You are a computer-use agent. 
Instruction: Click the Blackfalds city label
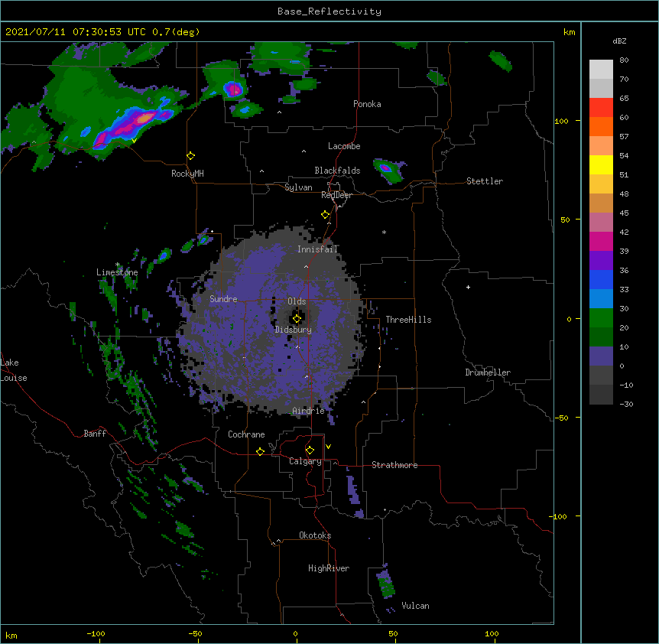point(337,171)
